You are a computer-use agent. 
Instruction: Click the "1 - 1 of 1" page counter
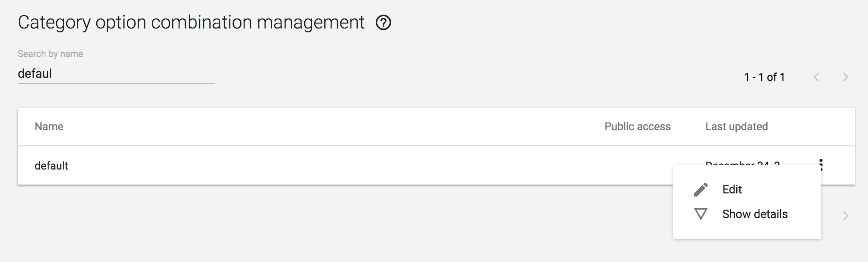click(x=764, y=77)
